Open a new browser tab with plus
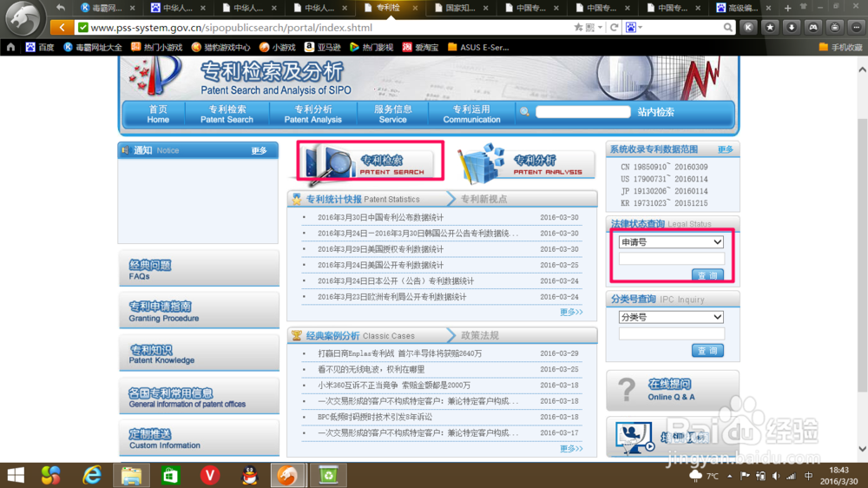This screenshot has width=868, height=488. [x=787, y=8]
